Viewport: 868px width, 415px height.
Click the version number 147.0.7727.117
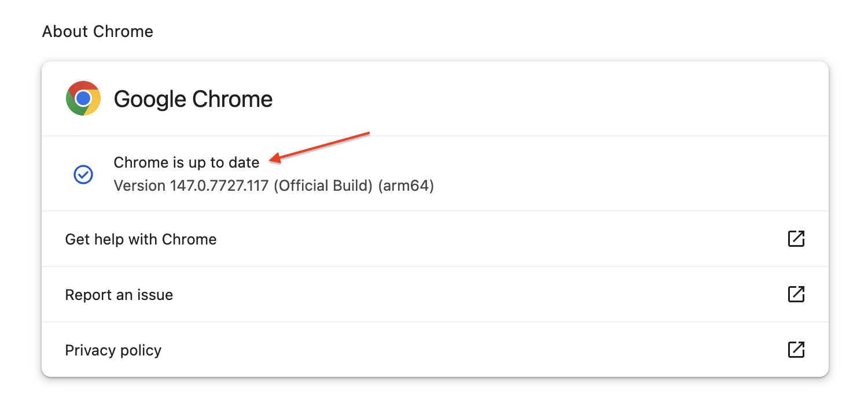219,186
